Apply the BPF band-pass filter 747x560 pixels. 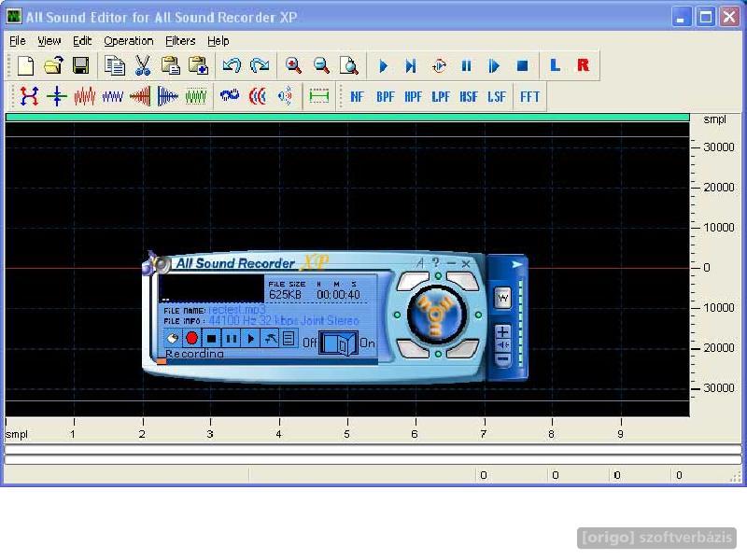pos(385,97)
